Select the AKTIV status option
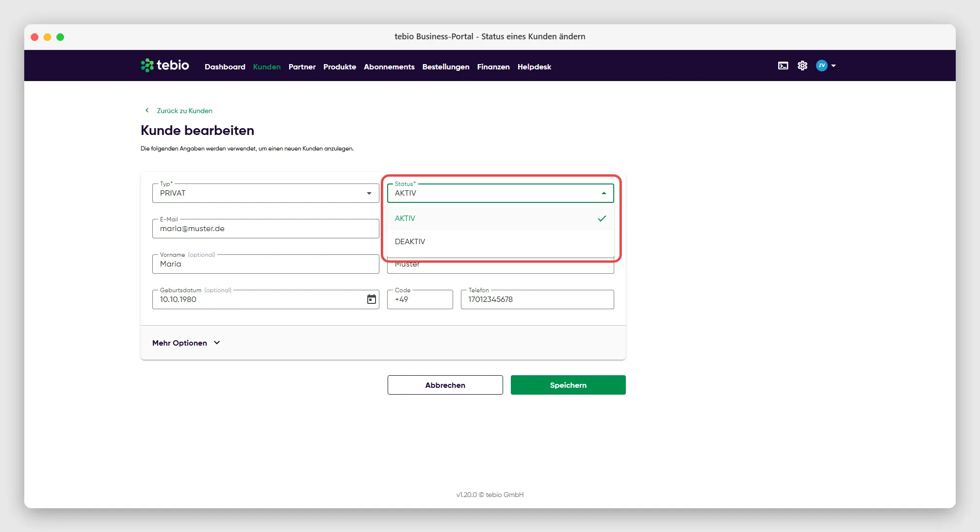 click(501, 218)
